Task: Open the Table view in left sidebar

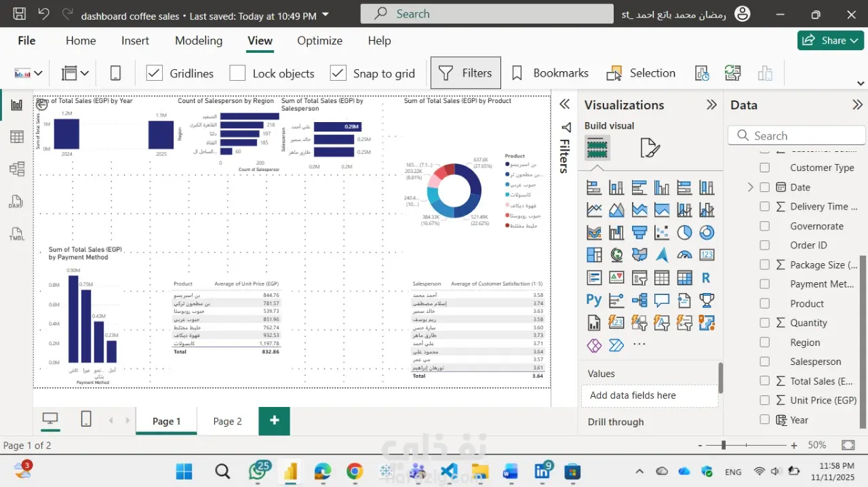Action: 17,137
